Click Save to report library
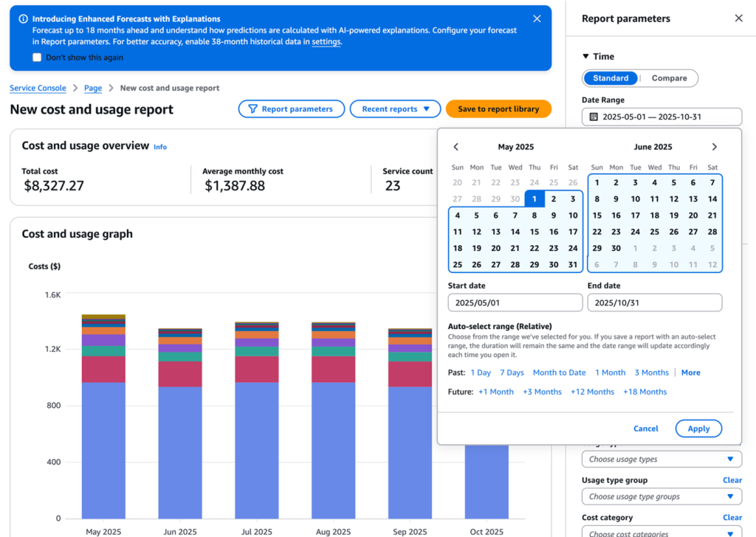The height and width of the screenshot is (537, 756). [x=498, y=109]
